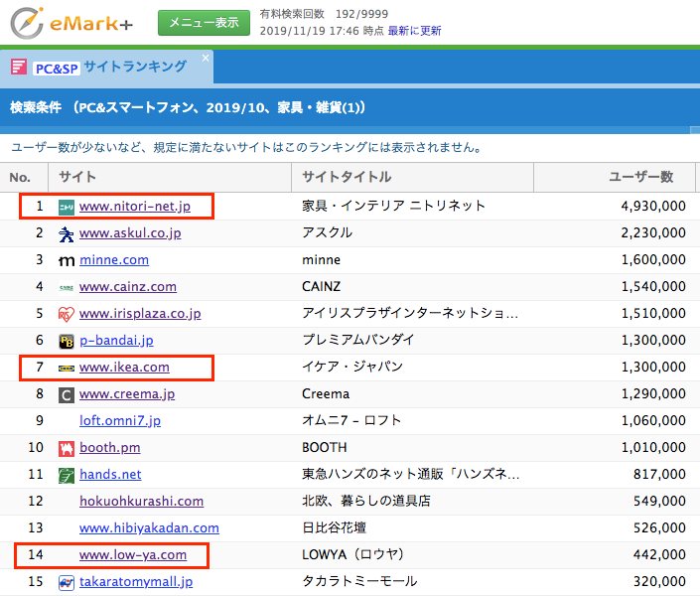Open www.hibiyakadan.com link
Screen dimensions: 700x596
pyautogui.click(x=150, y=528)
